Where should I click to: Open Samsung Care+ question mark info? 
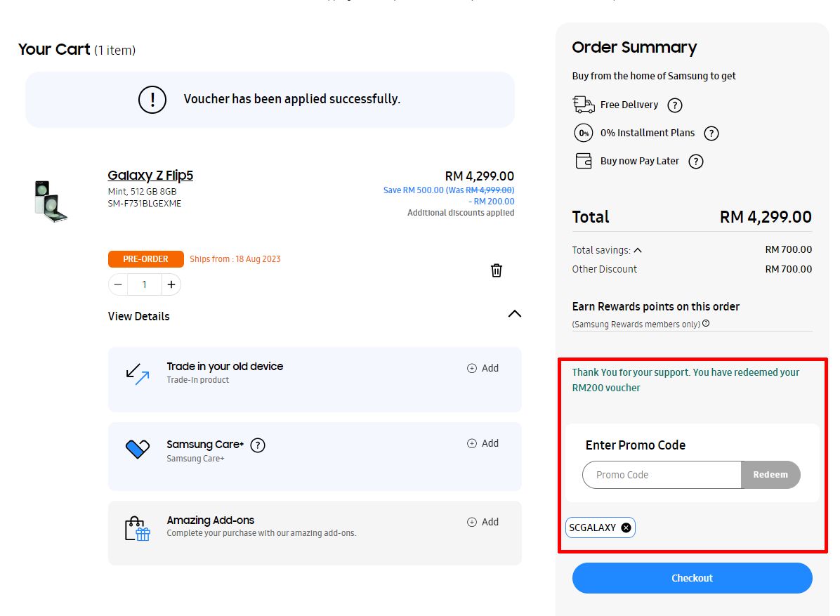[x=258, y=445]
